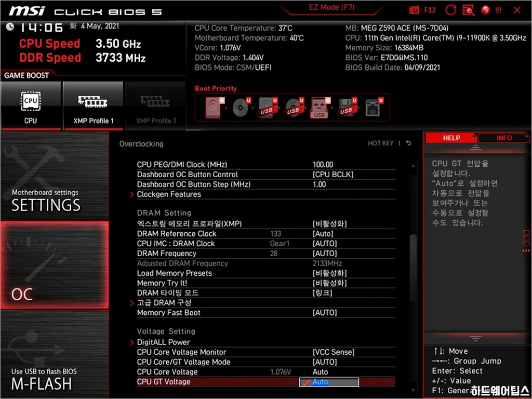This screenshot has height=399, width=532.
Task: Click the GAME BOOST label
Action: (26, 75)
